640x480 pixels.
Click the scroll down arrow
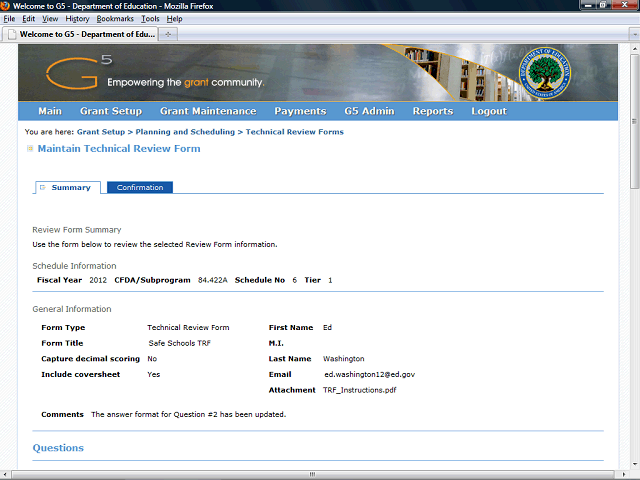[635, 464]
